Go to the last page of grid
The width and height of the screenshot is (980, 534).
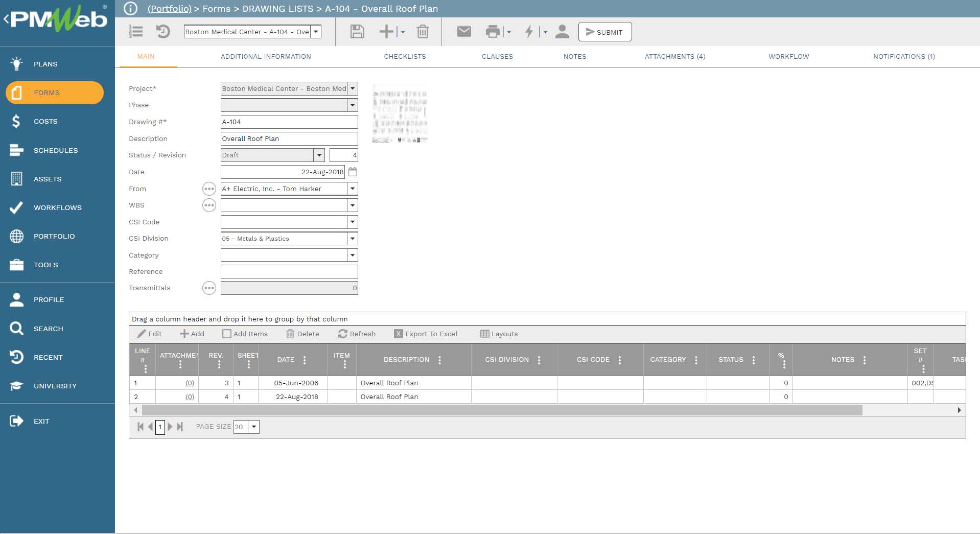click(180, 427)
